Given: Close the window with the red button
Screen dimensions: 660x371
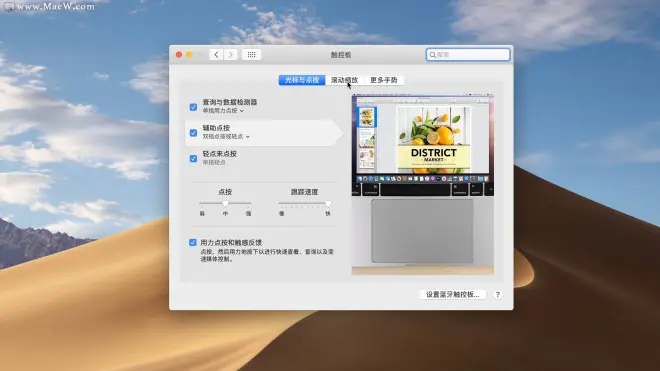Looking at the screenshot, I should pos(179,55).
